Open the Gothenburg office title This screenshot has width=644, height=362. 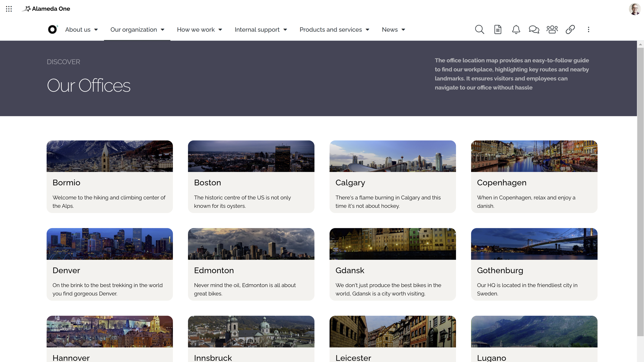point(500,270)
